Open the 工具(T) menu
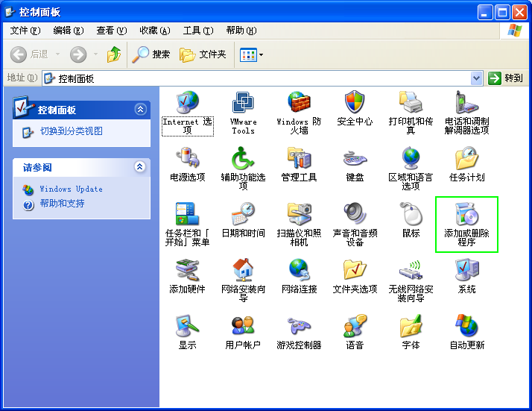Screen dimensions: 532x411 [198, 31]
